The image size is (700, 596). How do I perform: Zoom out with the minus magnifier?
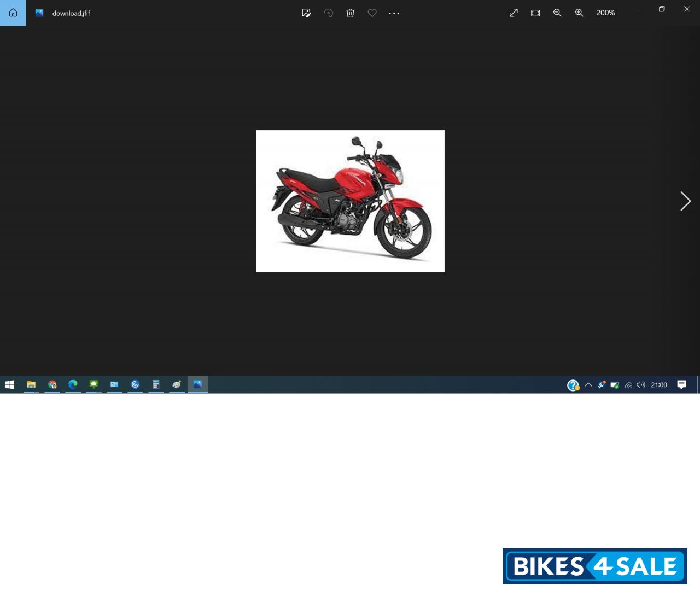coord(557,13)
